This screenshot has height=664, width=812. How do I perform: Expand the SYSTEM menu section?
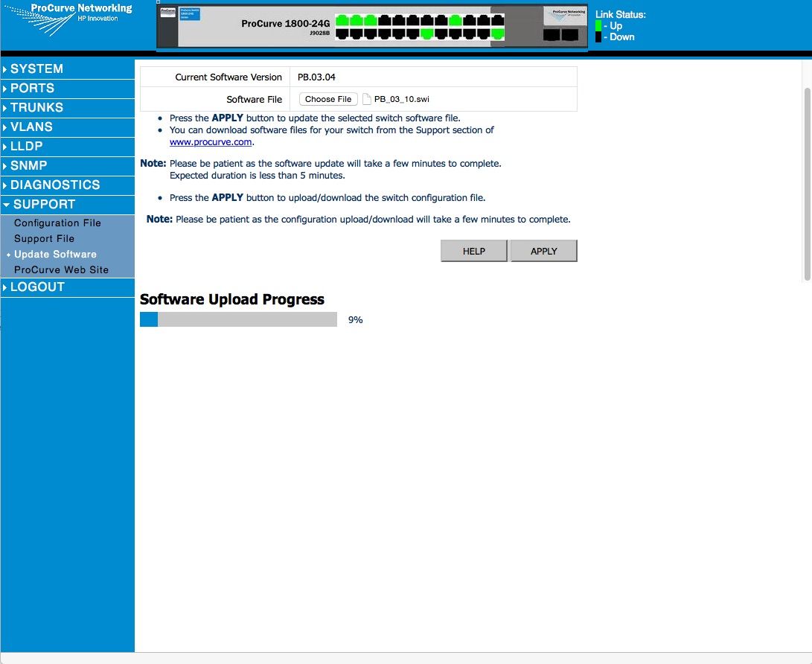click(x=67, y=69)
